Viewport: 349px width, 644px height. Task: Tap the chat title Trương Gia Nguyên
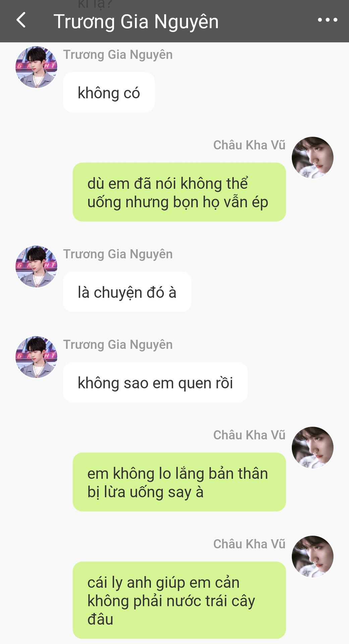(136, 21)
